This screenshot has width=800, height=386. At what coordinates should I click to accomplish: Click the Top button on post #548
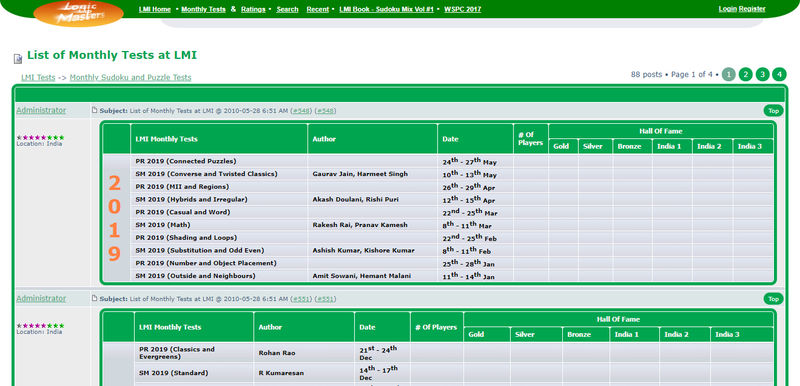(773, 111)
